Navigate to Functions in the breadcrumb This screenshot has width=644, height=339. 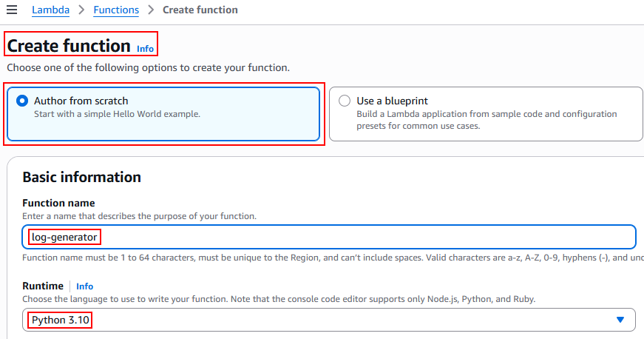[116, 10]
